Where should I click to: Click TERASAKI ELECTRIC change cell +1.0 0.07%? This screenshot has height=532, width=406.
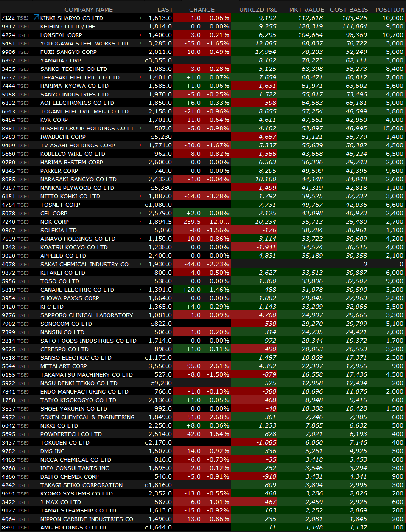pos(202,77)
